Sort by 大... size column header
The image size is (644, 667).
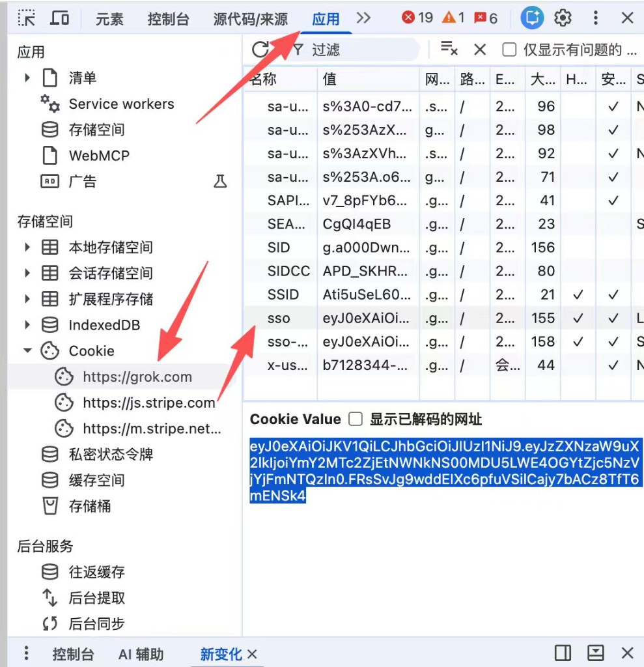543,79
